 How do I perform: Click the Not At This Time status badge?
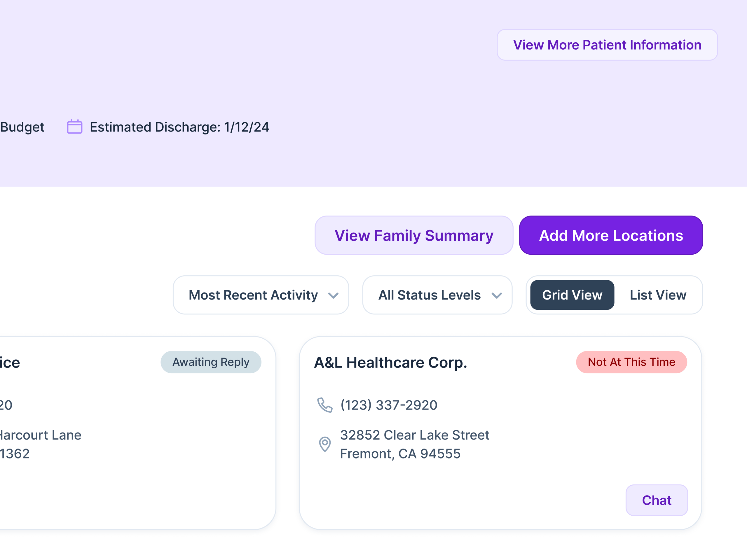[x=631, y=362]
